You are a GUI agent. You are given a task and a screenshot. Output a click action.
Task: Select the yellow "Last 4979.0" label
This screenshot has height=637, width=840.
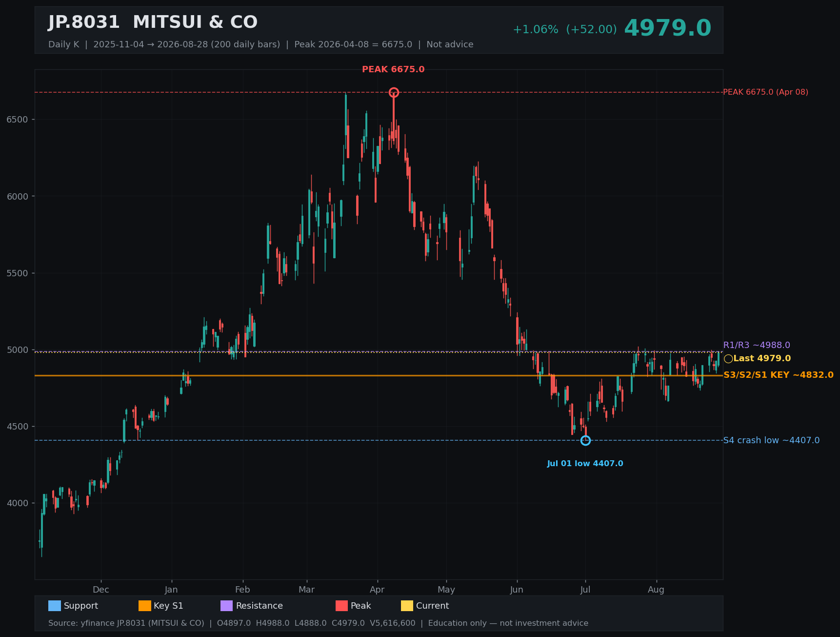[x=762, y=358]
